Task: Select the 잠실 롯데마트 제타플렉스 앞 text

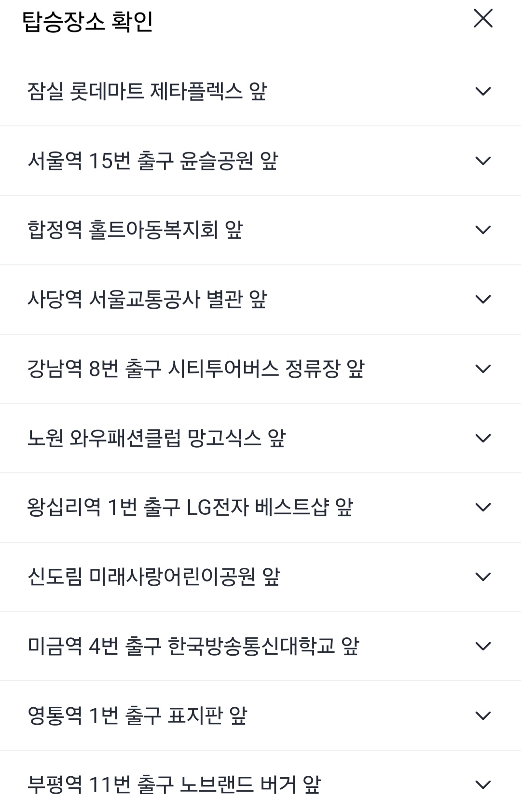Action: pyautogui.click(x=147, y=91)
